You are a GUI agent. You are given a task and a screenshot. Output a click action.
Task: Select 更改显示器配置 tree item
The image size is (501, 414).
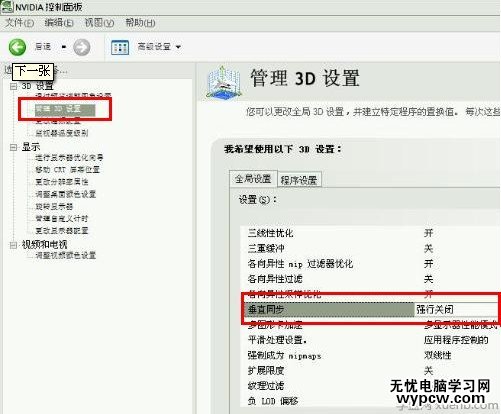coord(62,231)
